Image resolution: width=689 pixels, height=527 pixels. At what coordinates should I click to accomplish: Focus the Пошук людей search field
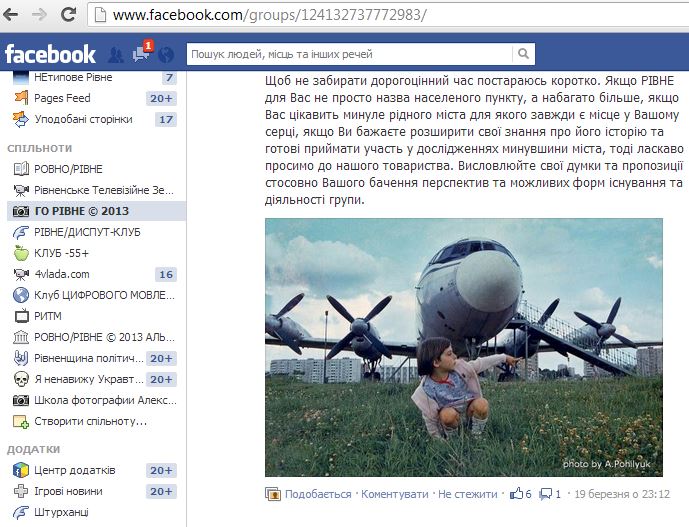point(349,54)
